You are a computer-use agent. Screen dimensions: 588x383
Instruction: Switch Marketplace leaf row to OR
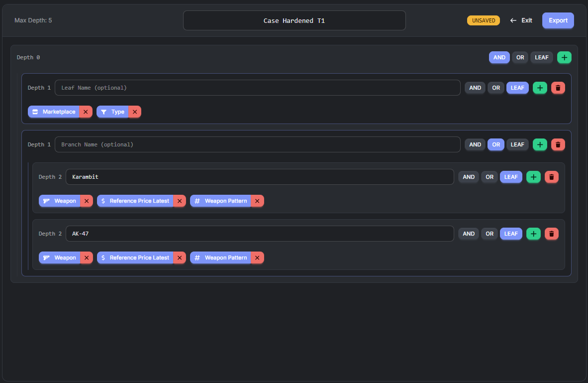pyautogui.click(x=496, y=88)
